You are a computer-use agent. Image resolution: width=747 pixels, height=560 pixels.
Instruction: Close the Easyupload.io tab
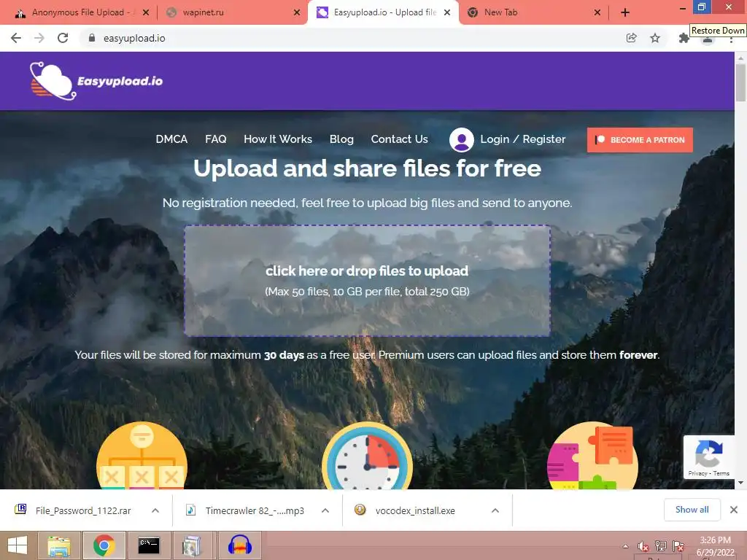pos(447,12)
